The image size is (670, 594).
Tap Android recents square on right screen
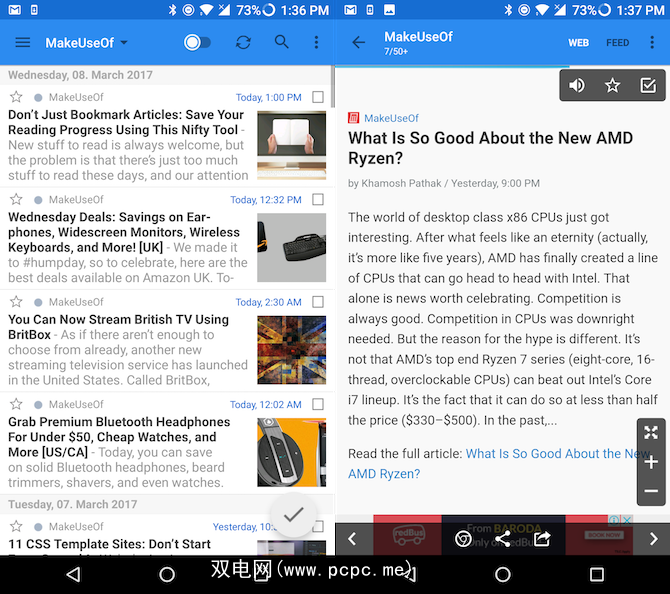click(597, 574)
